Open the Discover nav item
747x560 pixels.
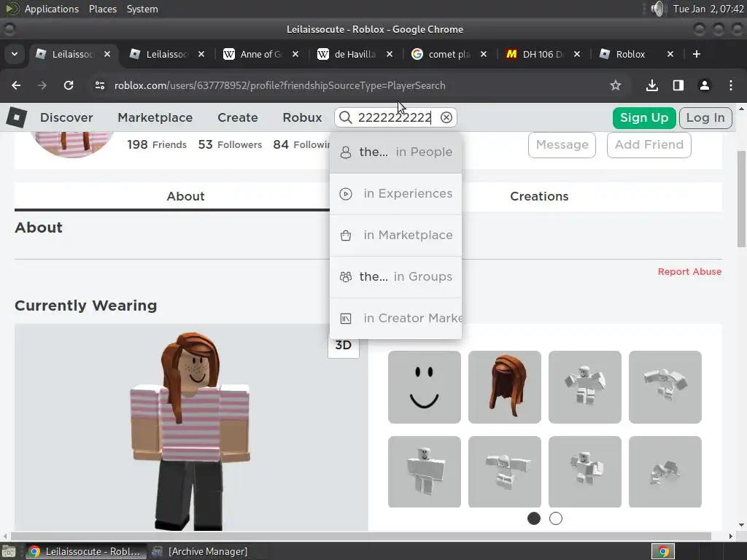66,117
